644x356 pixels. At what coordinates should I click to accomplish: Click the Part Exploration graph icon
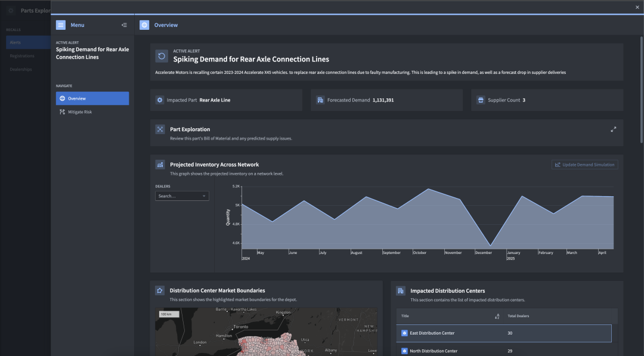coord(160,129)
